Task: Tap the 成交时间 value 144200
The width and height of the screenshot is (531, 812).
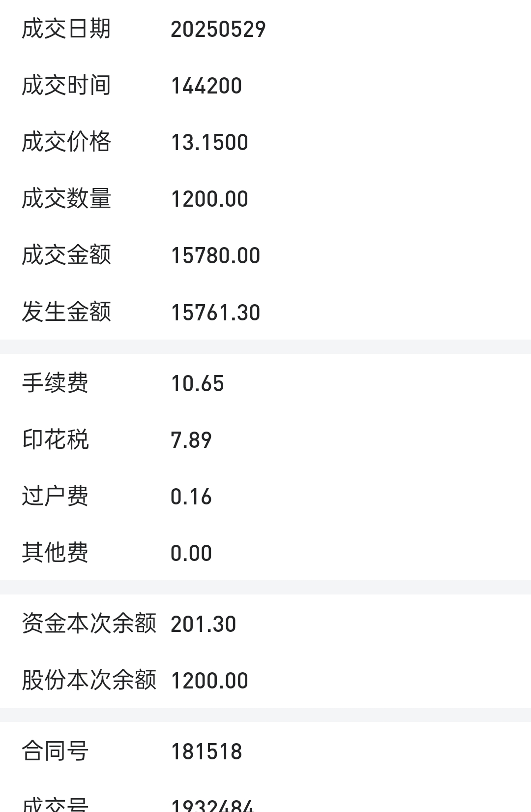Action: click(x=206, y=86)
